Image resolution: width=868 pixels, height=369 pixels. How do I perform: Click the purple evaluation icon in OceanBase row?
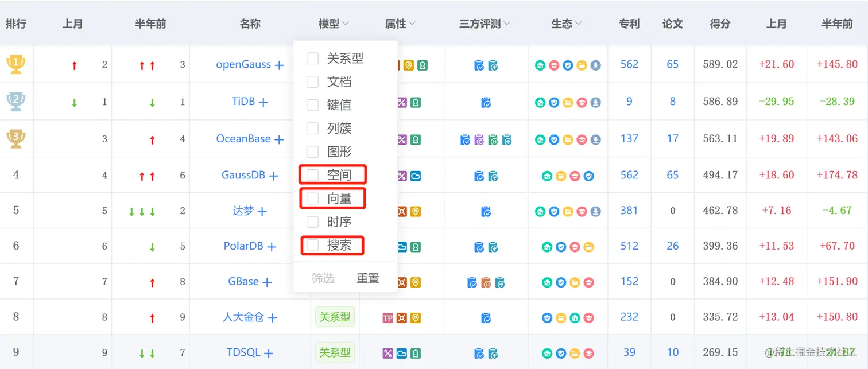pyautogui.click(x=479, y=139)
